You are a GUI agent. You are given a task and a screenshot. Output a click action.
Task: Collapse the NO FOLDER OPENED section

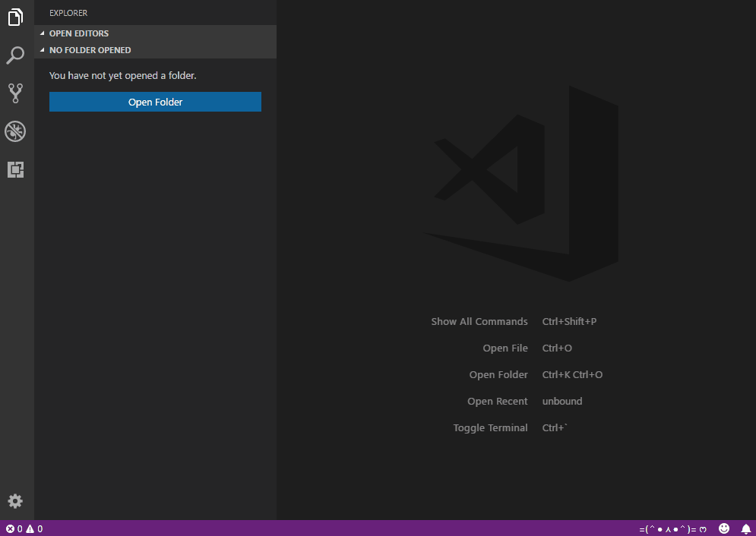pos(155,50)
